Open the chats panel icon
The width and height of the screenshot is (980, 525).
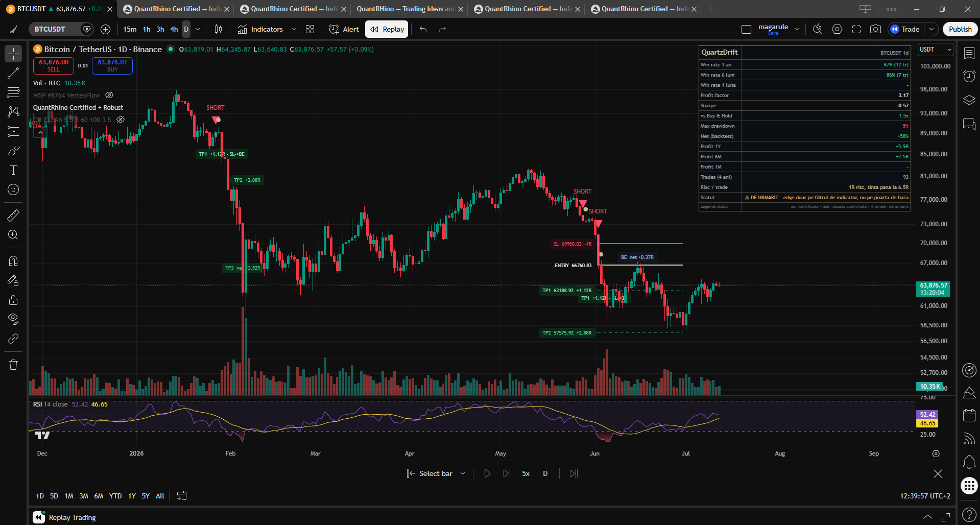969,124
